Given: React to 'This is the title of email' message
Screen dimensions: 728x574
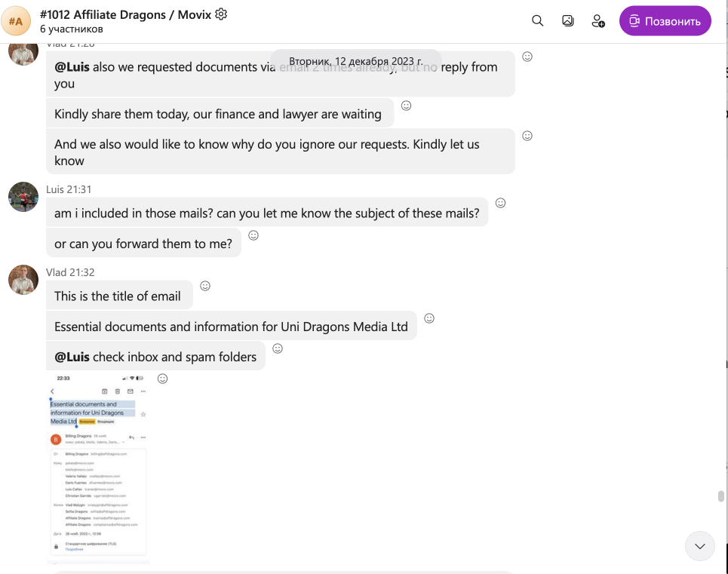Looking at the screenshot, I should 204,286.
